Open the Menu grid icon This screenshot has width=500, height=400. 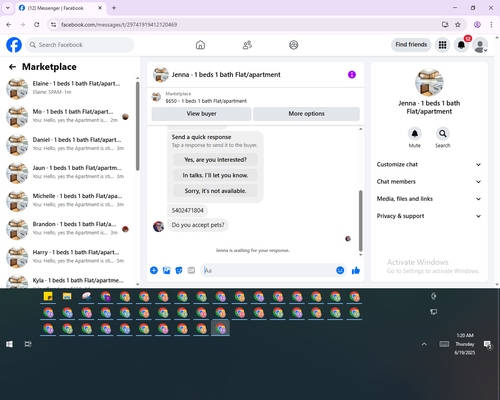point(442,45)
